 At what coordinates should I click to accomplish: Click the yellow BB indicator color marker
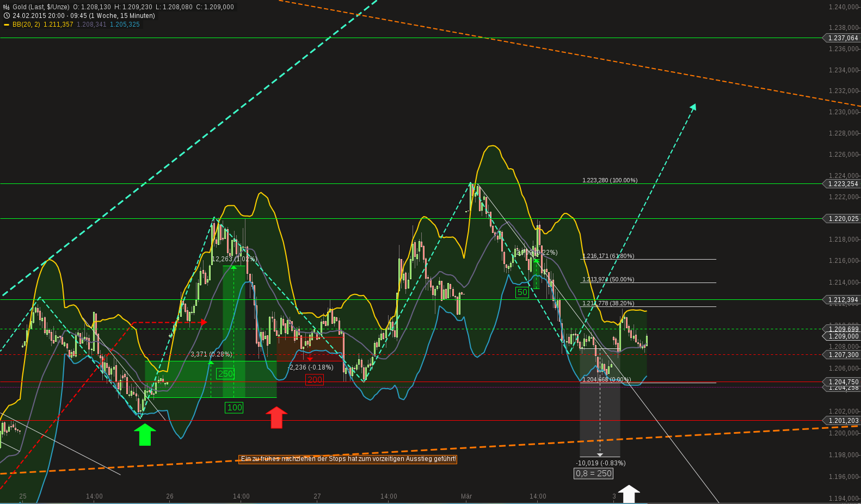(x=7, y=25)
